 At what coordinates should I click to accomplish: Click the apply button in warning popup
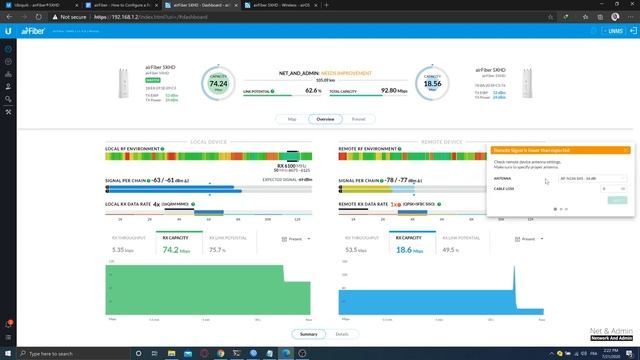[x=617, y=200]
